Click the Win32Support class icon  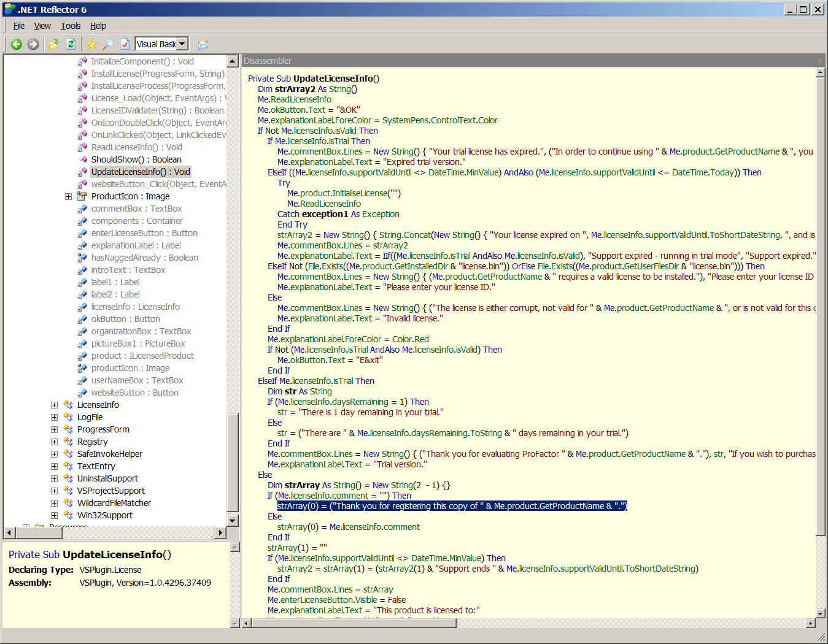[68, 515]
